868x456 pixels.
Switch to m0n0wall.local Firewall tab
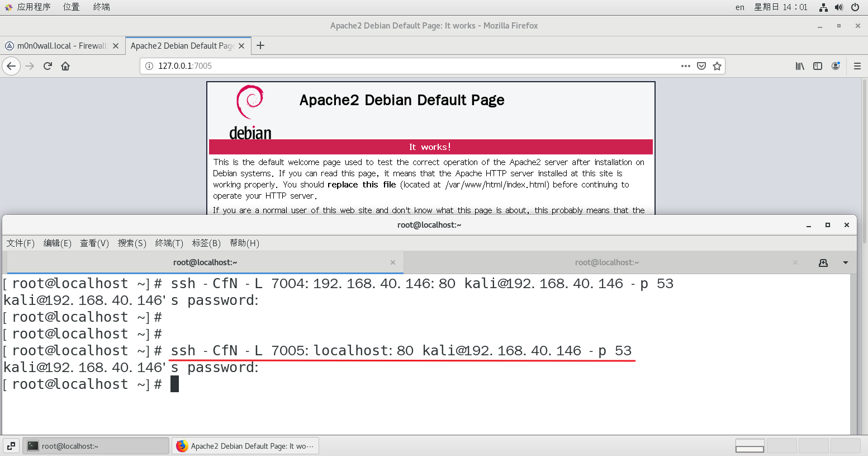pyautogui.click(x=62, y=46)
